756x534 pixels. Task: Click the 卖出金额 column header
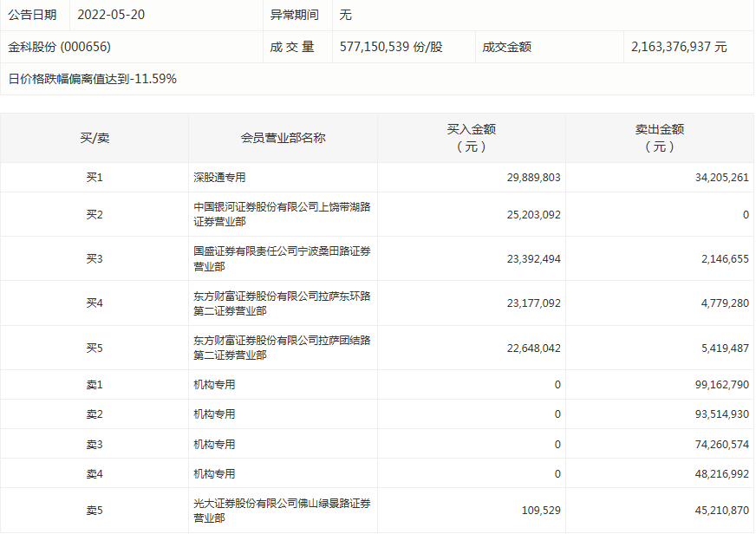pyautogui.click(x=659, y=138)
